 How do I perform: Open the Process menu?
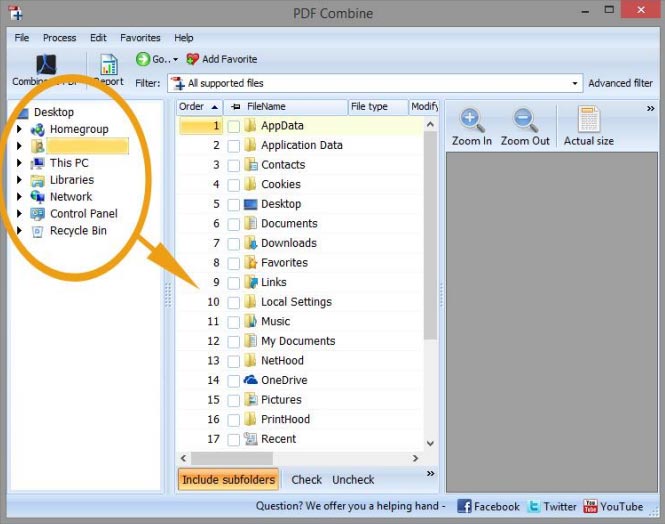pos(59,38)
